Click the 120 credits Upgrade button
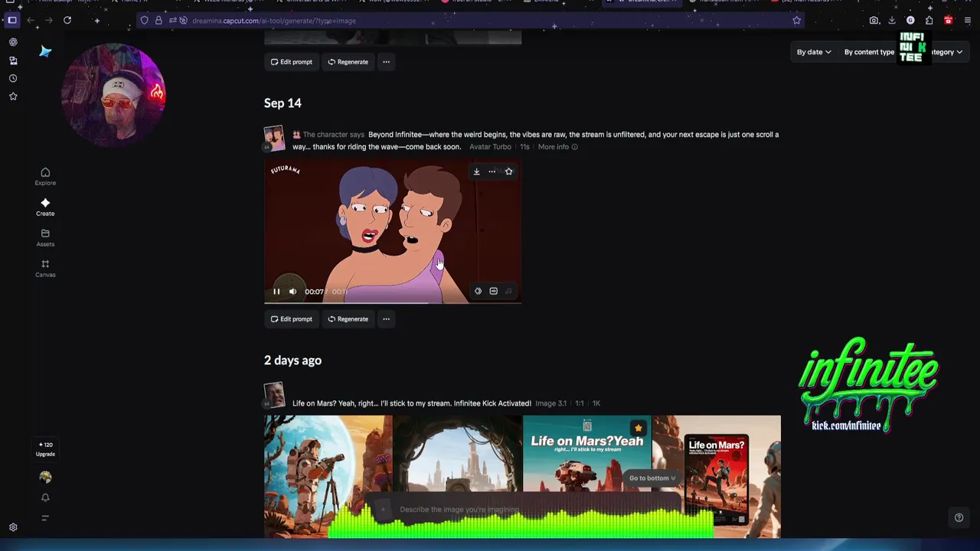Viewport: 980px width, 551px height. point(45,449)
